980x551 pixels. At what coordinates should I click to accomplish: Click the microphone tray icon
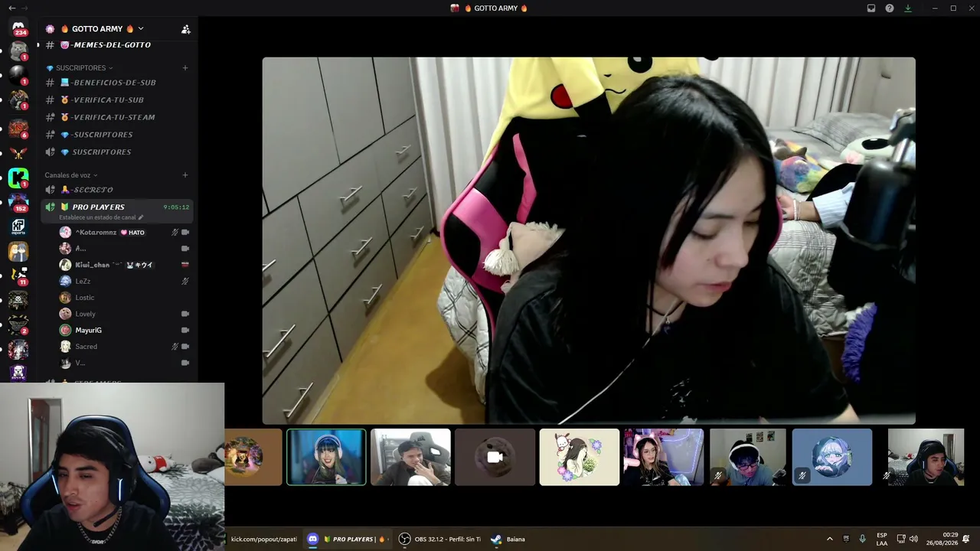[x=862, y=540]
